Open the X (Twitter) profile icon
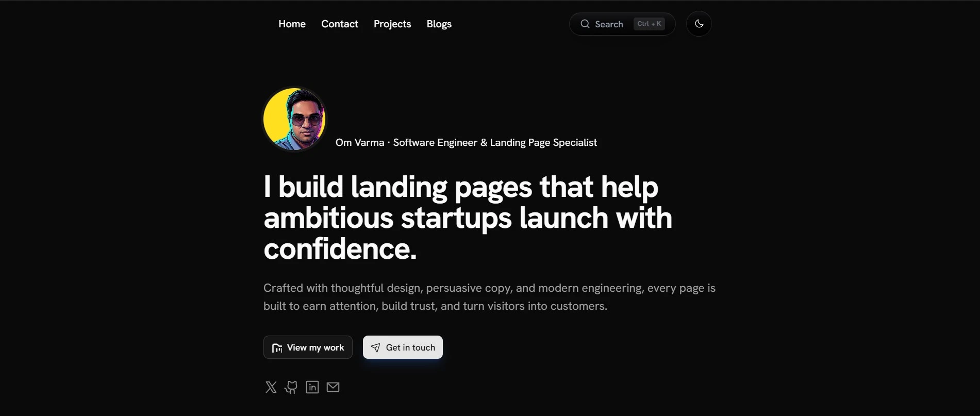 click(x=271, y=387)
